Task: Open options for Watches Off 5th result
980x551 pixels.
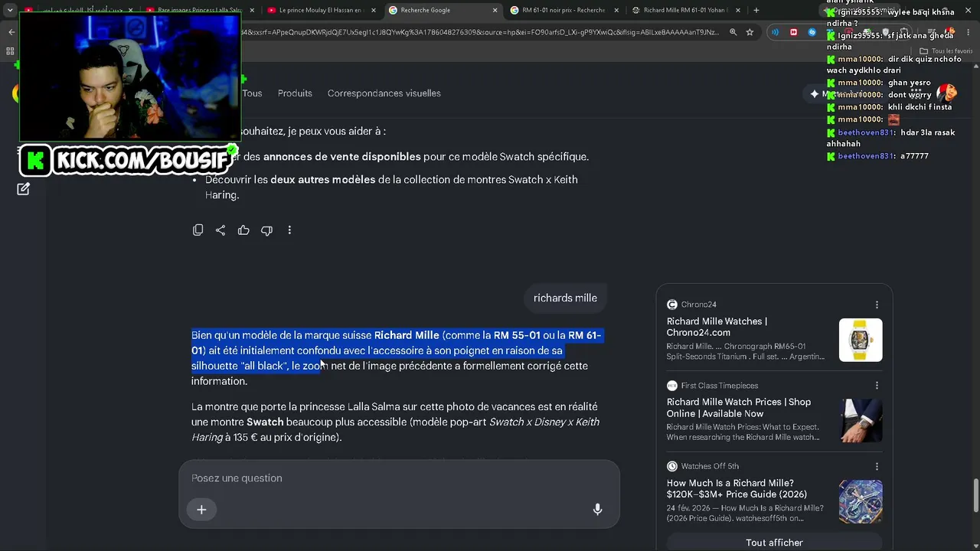Action: pyautogui.click(x=877, y=466)
